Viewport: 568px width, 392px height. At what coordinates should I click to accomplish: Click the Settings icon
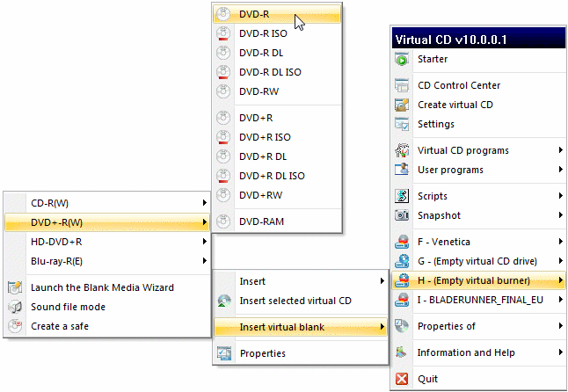402,125
